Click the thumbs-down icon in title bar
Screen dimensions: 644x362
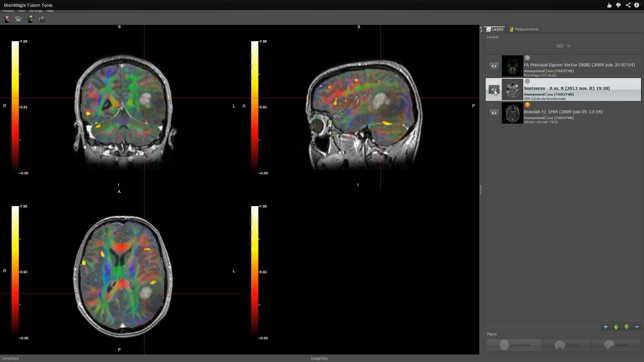click(618, 5)
